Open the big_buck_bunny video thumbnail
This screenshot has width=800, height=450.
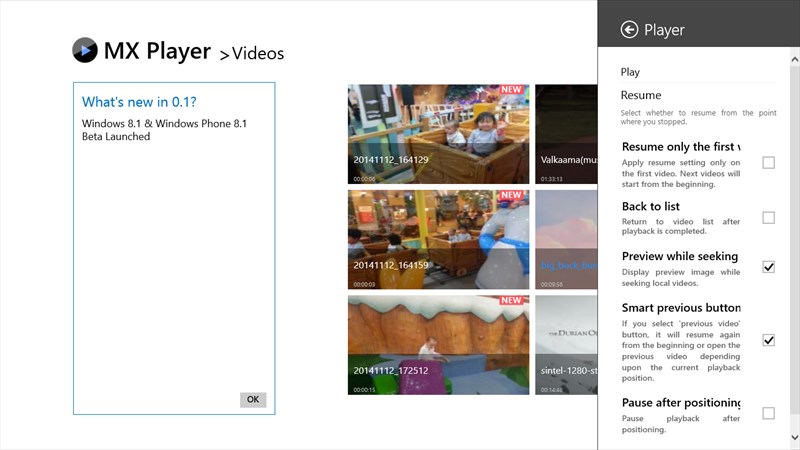point(566,240)
